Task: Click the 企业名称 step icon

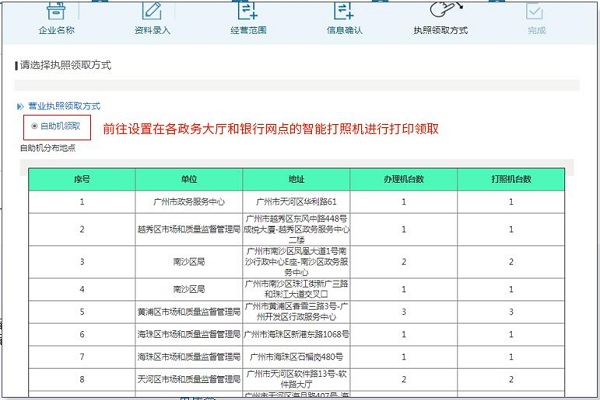Action: coord(56,10)
